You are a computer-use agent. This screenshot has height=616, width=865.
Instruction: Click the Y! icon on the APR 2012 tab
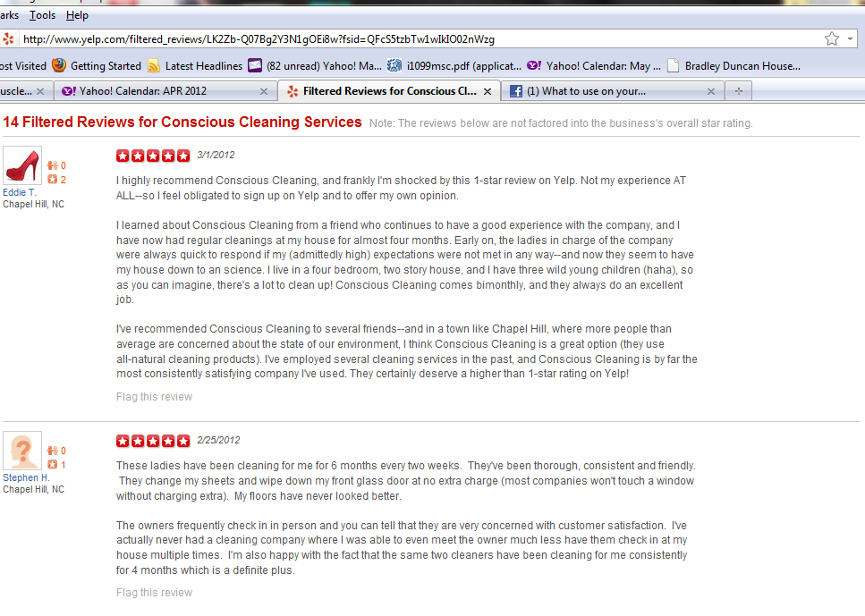(69, 90)
